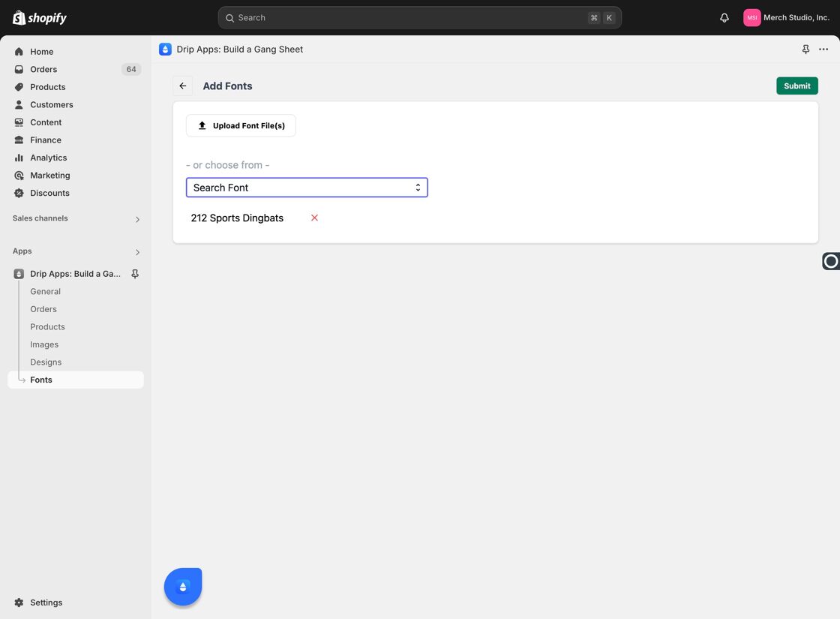This screenshot has height=619, width=840.
Task: Expand Apps chevron
Action: point(137,252)
